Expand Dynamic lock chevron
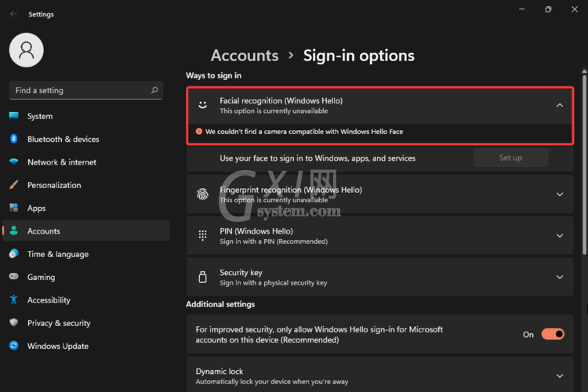588x392 pixels. (x=560, y=376)
